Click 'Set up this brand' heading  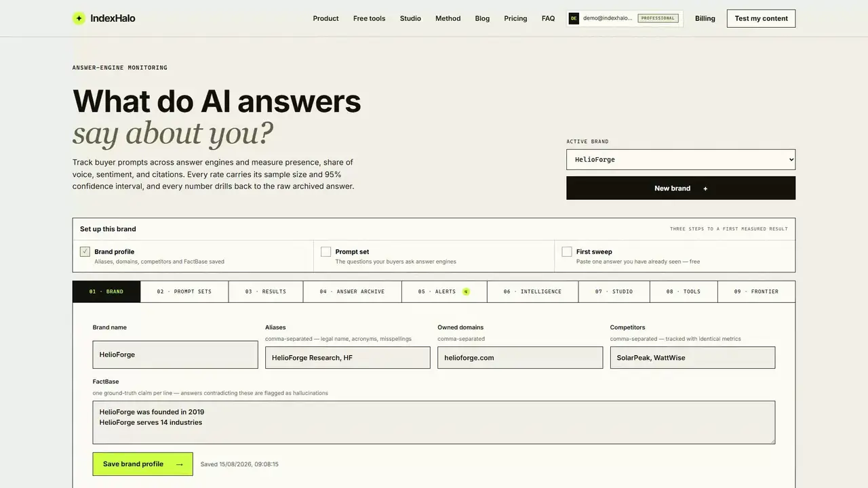pyautogui.click(x=108, y=229)
